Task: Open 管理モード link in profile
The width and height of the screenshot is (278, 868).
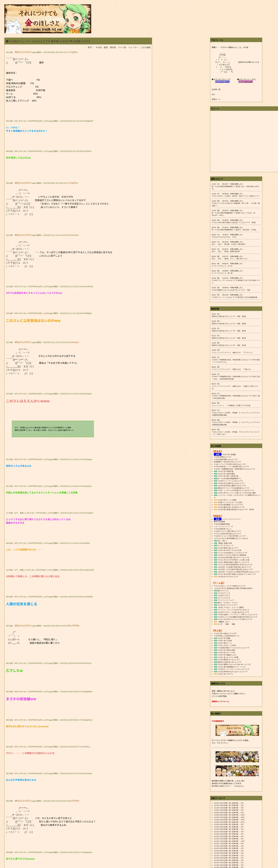Action: click(x=216, y=99)
